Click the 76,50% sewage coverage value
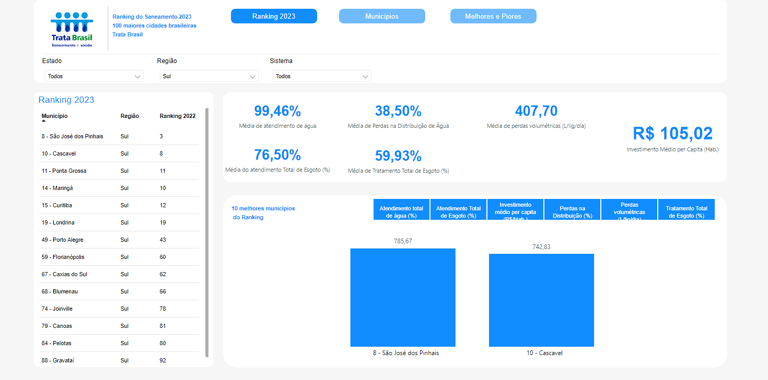This screenshot has height=380, width=768. click(x=277, y=155)
